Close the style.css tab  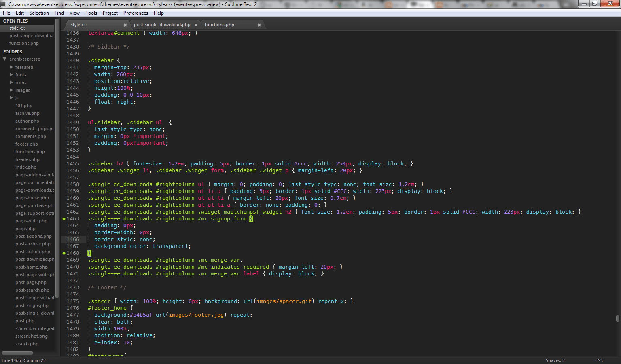pos(125,25)
